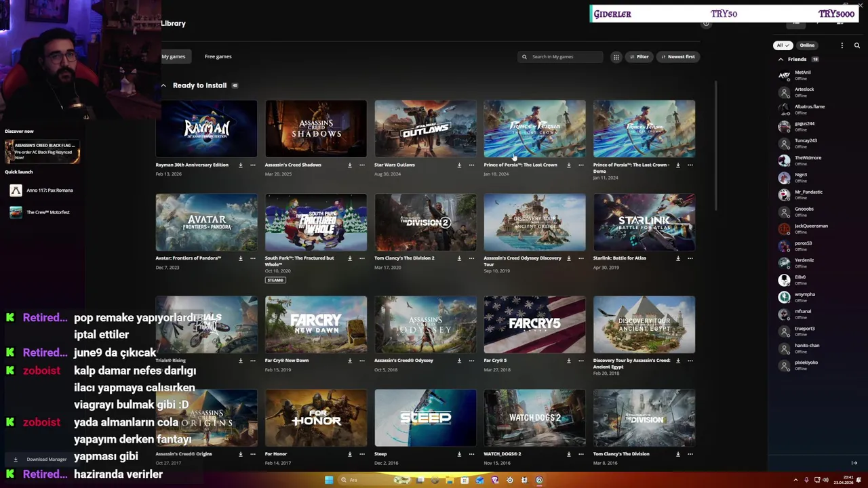Image resolution: width=868 pixels, height=488 pixels.
Task: Open the Newest first sort dropdown
Action: [x=678, y=57]
